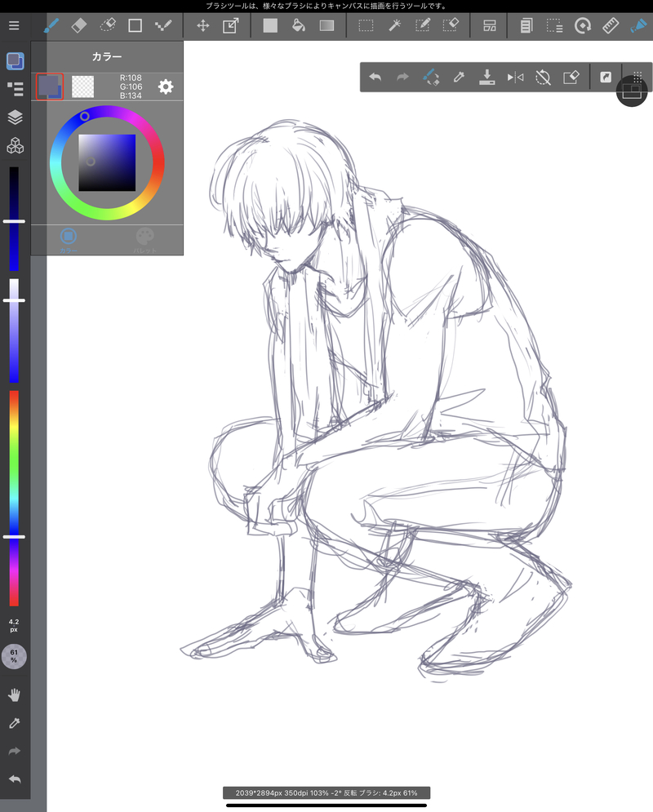
Task: Select the polyline dot tool
Action: (163, 25)
